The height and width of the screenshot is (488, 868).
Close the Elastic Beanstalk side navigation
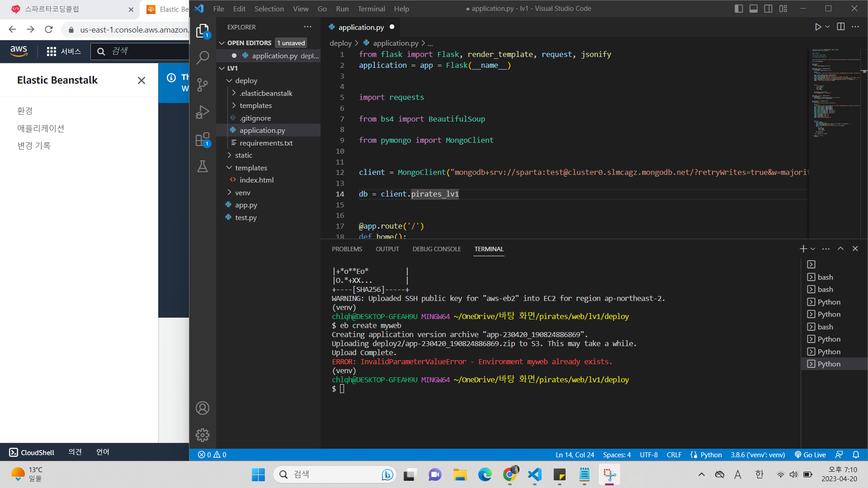(142, 80)
